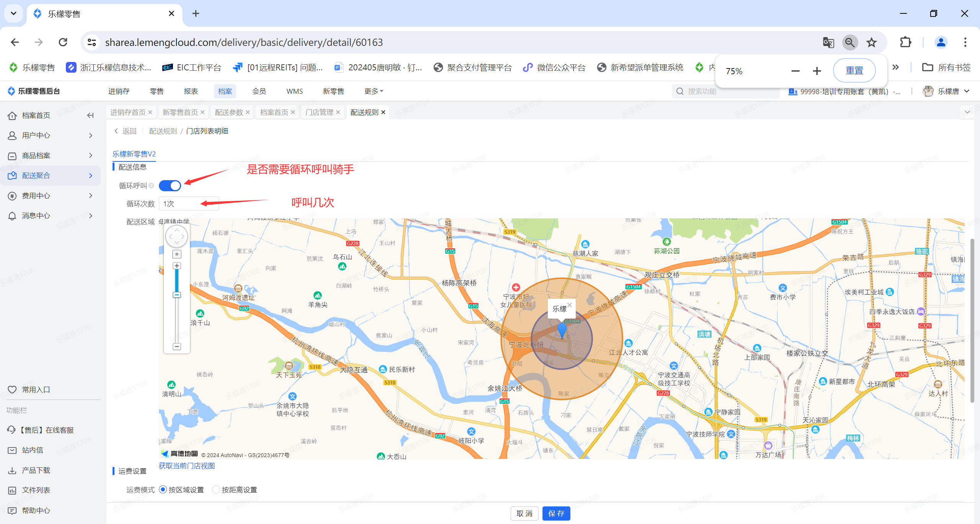The height and width of the screenshot is (524, 980).
Task: Click browser back arrow
Action: [15, 42]
